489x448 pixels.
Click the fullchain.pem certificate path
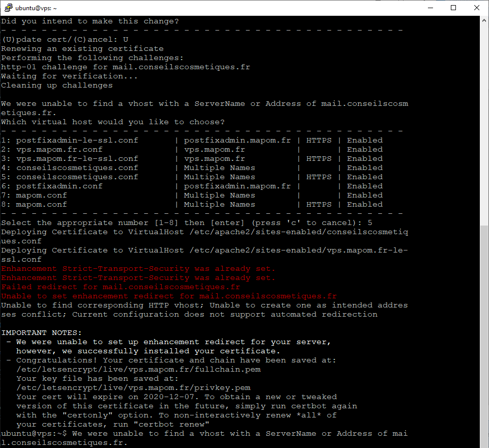click(138, 369)
